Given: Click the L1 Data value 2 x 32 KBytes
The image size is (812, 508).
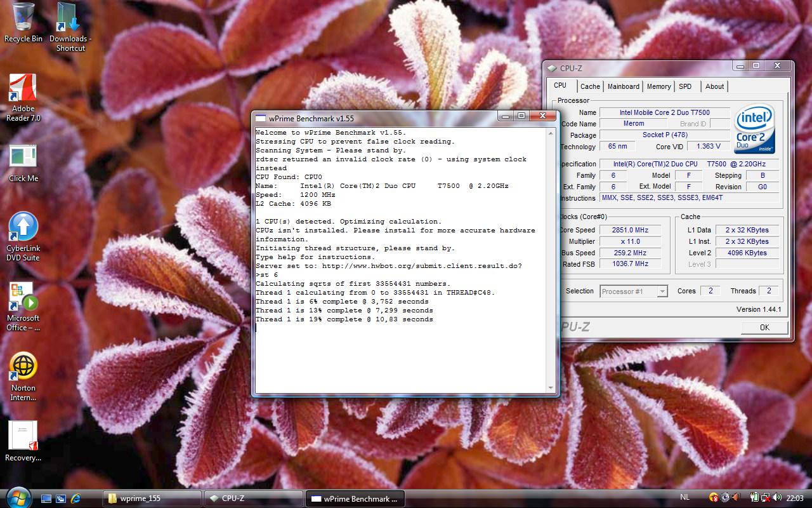Looking at the screenshot, I should [x=747, y=230].
